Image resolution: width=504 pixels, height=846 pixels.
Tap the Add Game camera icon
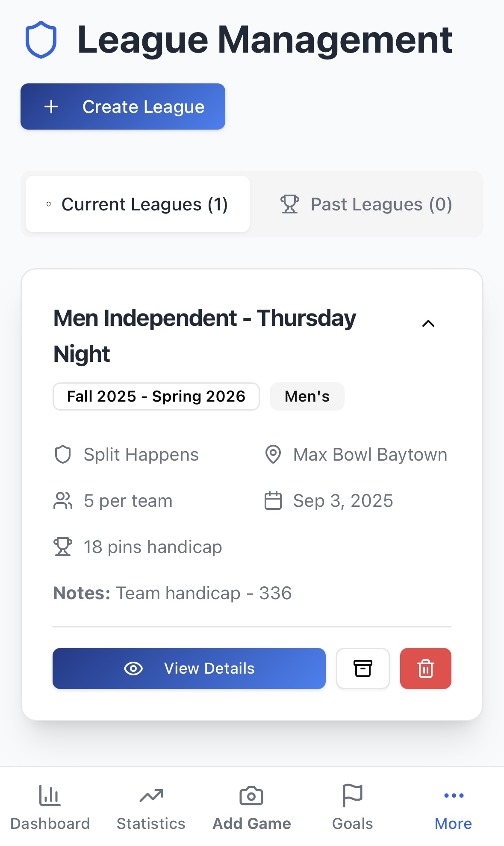[251, 795]
